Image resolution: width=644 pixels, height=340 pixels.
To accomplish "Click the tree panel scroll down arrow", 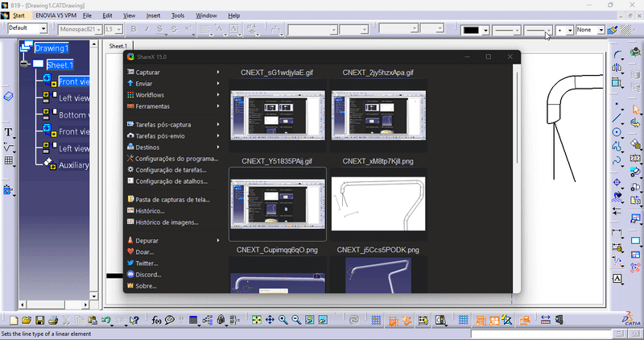I will [x=93, y=296].
